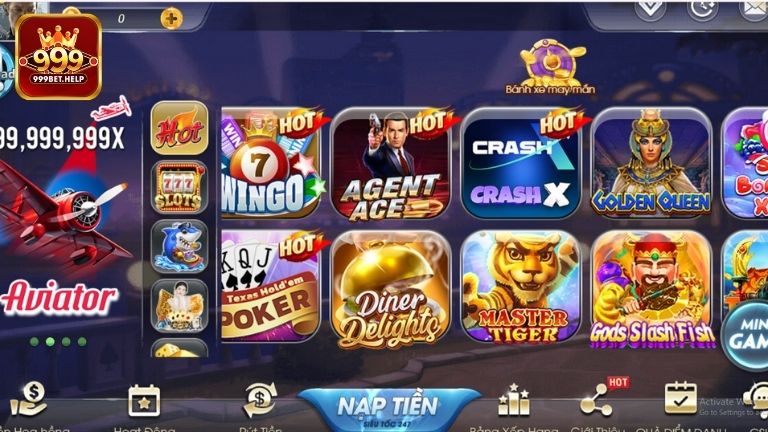
Task: Click the gold plus add-balance button
Action: 171,19
